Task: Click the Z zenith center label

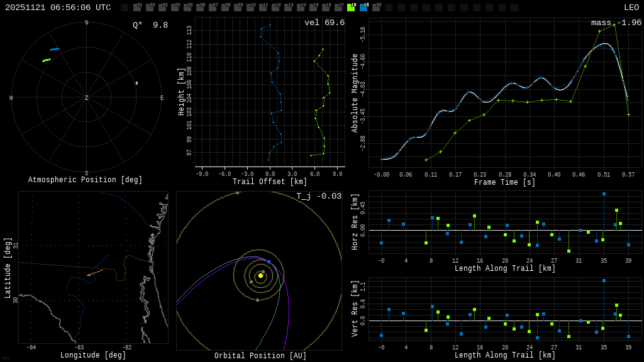Action: coord(86,97)
